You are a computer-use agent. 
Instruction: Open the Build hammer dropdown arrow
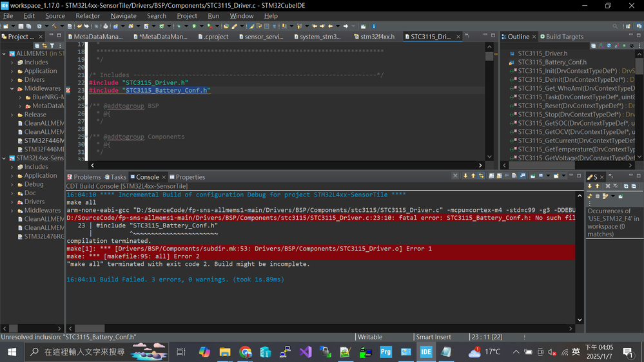[62, 26]
